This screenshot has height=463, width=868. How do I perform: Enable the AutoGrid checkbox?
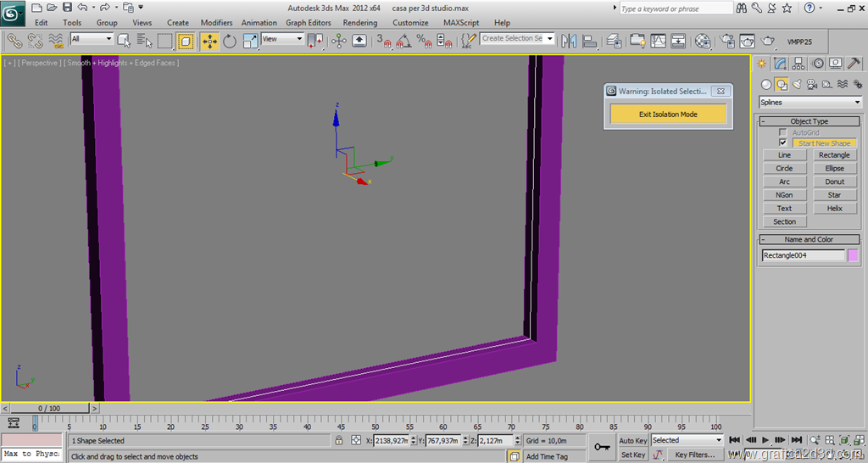[x=783, y=132]
